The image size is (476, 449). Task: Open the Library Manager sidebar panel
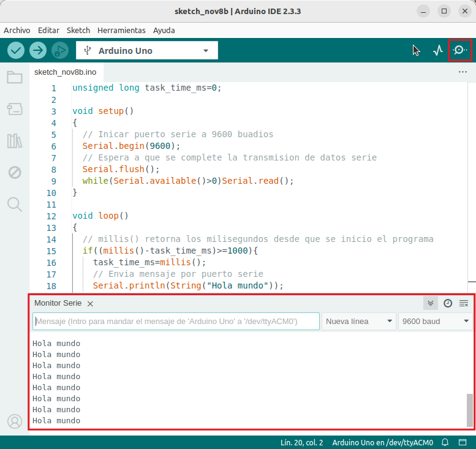[x=15, y=141]
